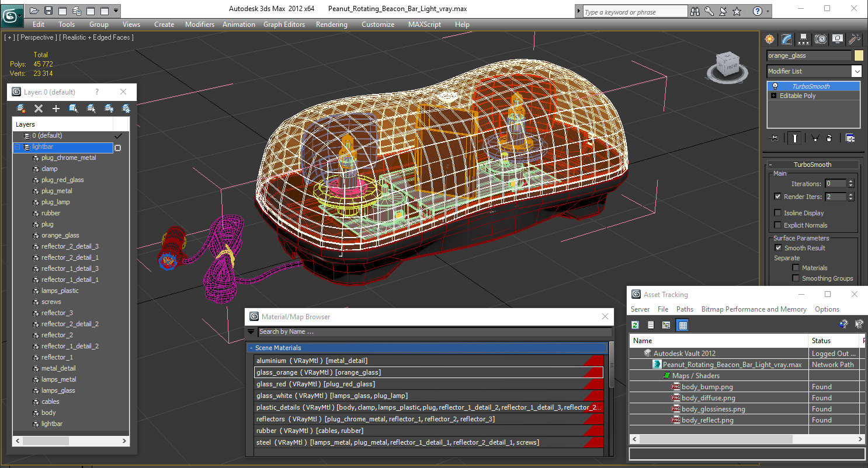The image size is (868, 468).
Task: Toggle the Render Iters checkbox
Action: (777, 197)
